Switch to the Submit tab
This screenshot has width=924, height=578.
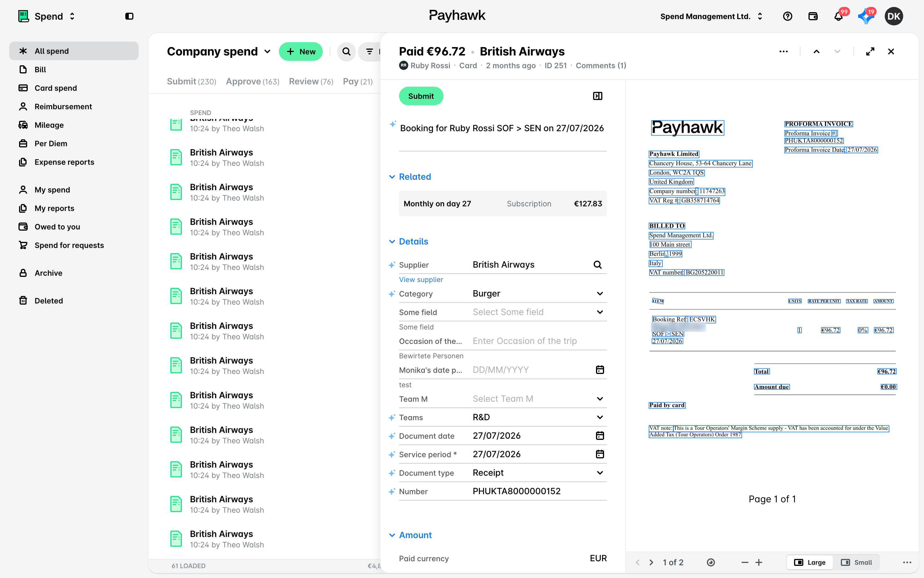point(191,81)
